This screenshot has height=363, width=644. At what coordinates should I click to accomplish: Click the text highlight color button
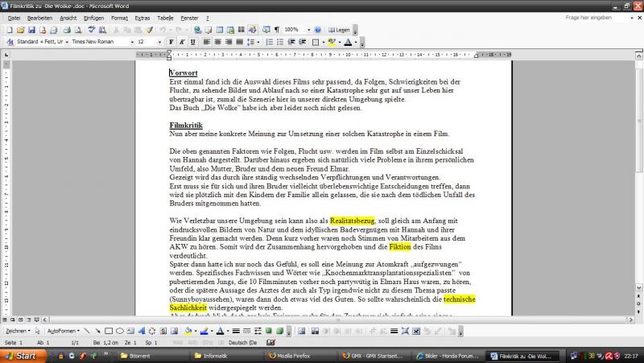(332, 42)
